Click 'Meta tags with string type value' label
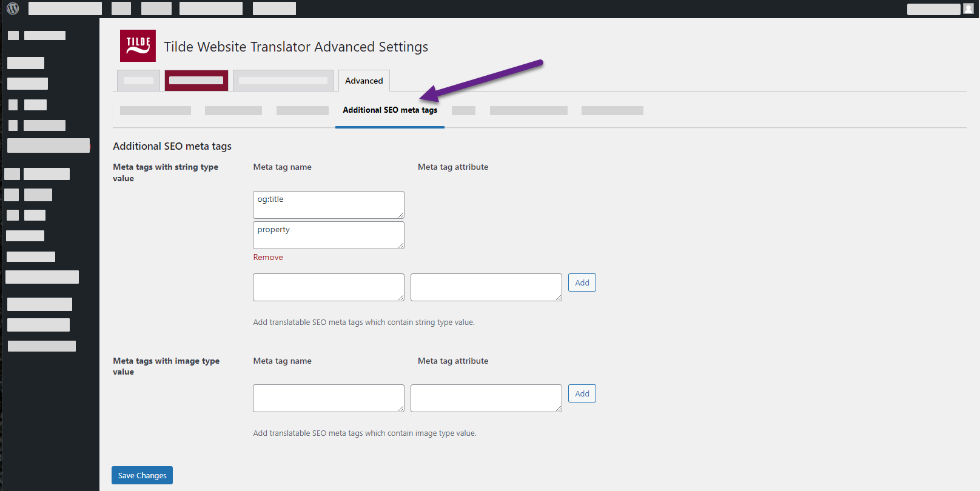Image resolution: width=980 pixels, height=491 pixels. click(x=166, y=173)
